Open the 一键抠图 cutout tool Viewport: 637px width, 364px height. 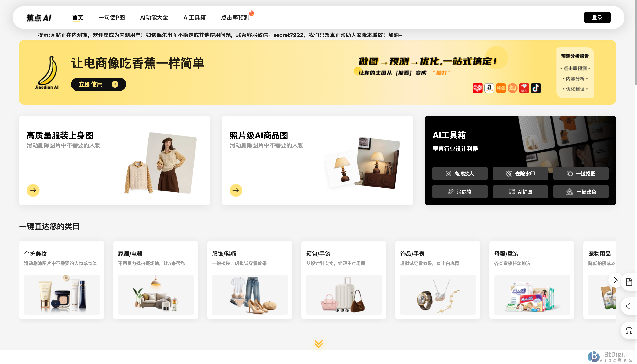(581, 173)
